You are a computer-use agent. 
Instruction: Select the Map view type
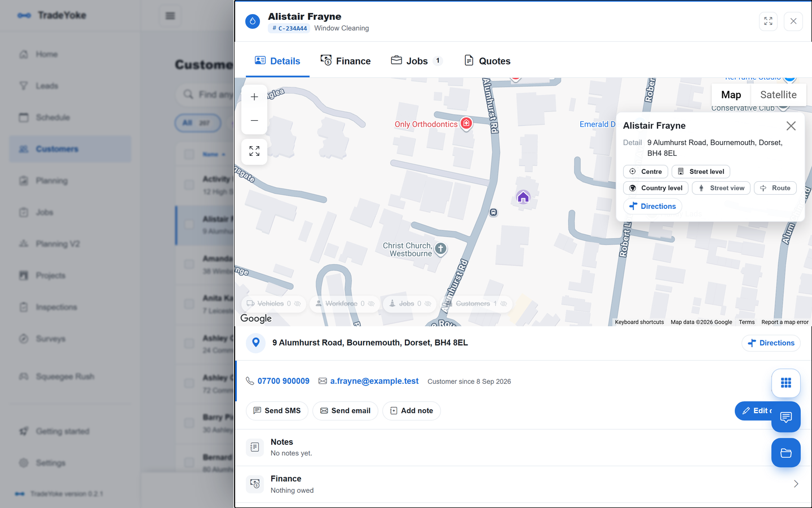(731, 95)
